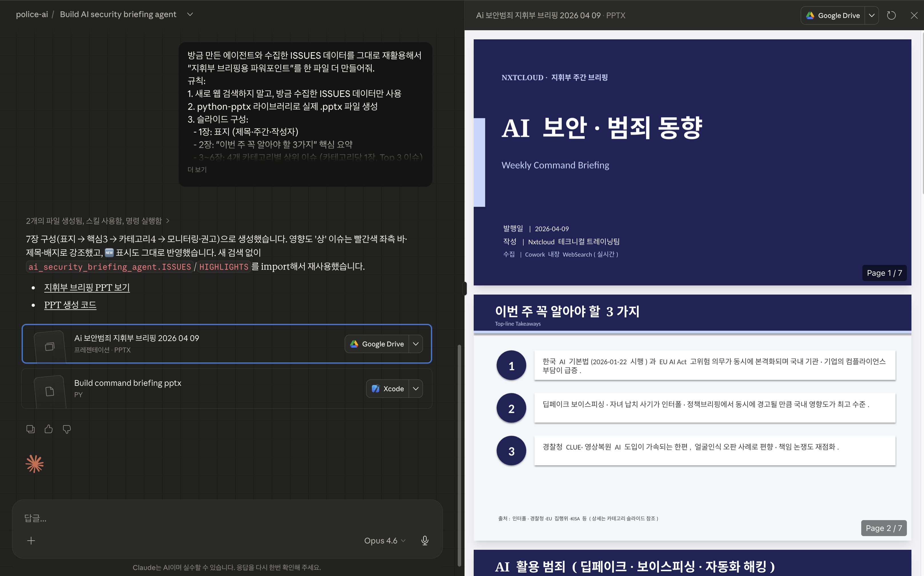Click takeaway 3 text about 경찰청 CLUE
This screenshot has height=576, width=924.
tap(691, 447)
